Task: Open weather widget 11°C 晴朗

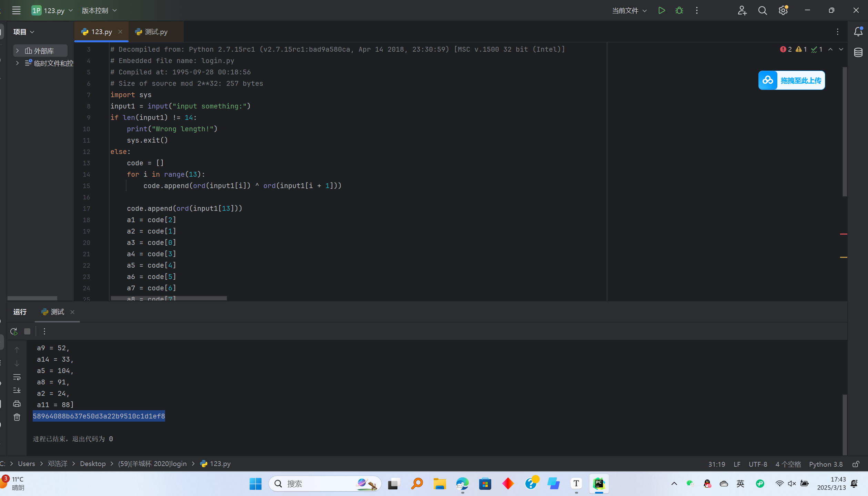Action: [x=13, y=483]
